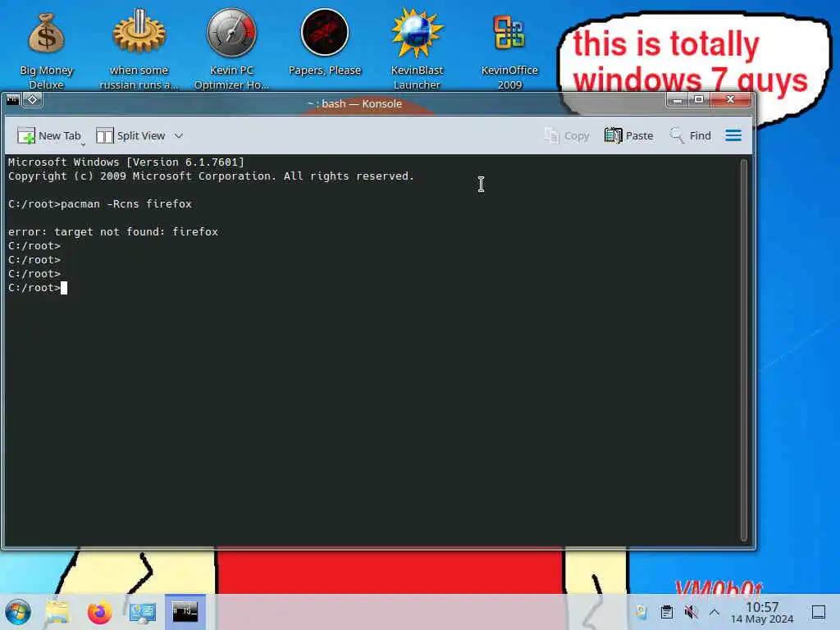The height and width of the screenshot is (630, 840).
Task: Click 'Microsoft Windows [Version 6.1.7601]' text
Action: 126,162
